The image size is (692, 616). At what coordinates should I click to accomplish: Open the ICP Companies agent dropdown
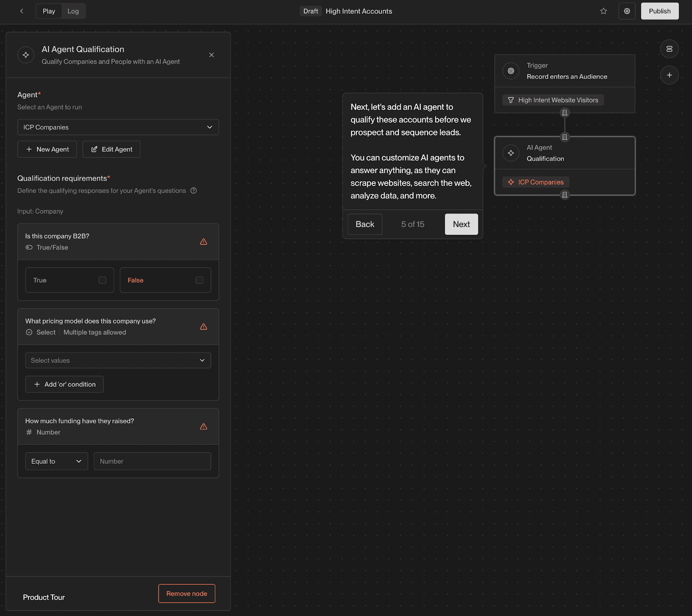pyautogui.click(x=118, y=127)
